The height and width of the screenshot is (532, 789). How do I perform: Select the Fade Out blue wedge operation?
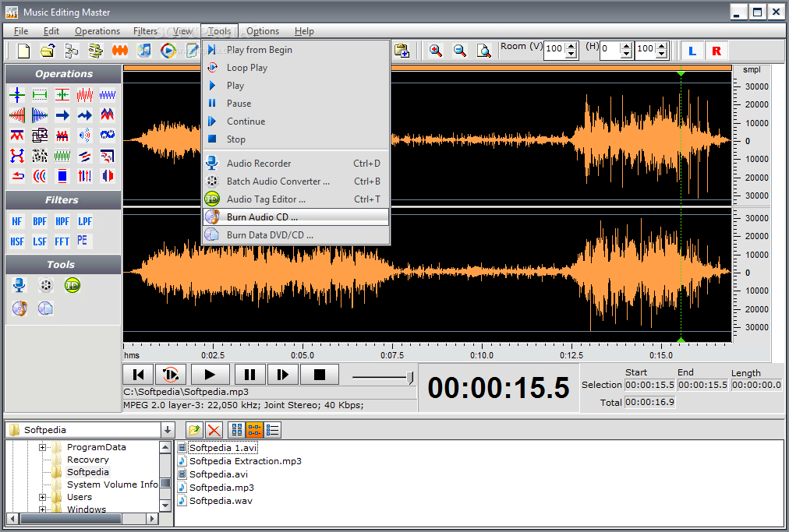click(x=40, y=115)
